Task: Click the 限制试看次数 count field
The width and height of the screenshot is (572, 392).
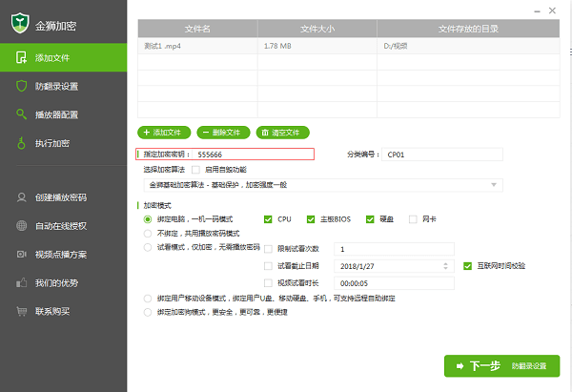Action: pyautogui.click(x=394, y=249)
